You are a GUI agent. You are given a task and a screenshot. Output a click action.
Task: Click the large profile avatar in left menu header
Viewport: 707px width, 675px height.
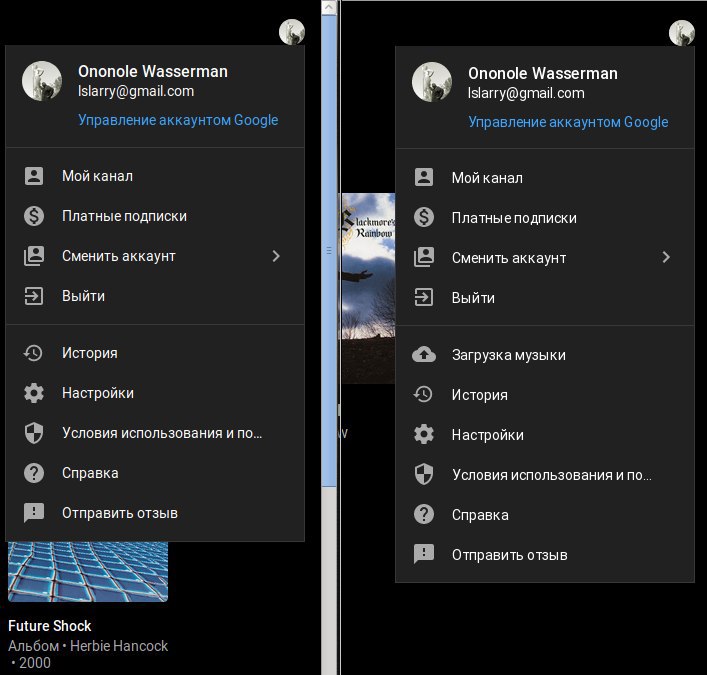[42, 81]
